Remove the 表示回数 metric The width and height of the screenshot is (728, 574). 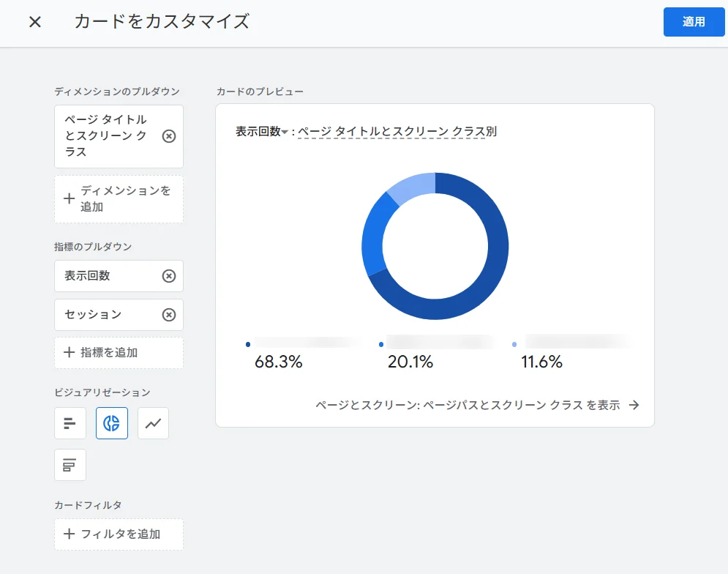169,276
